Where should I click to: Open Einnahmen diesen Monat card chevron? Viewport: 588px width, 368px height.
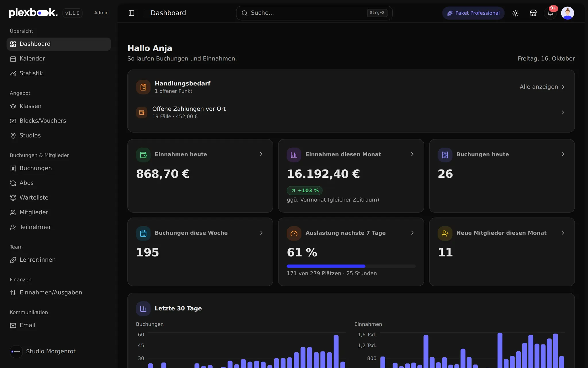click(412, 154)
